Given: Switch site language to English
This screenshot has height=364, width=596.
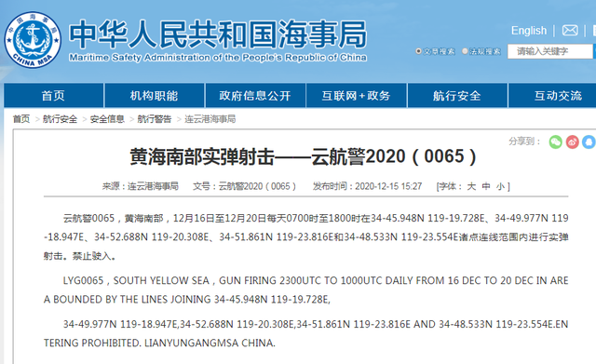Looking at the screenshot, I should coord(529,31).
